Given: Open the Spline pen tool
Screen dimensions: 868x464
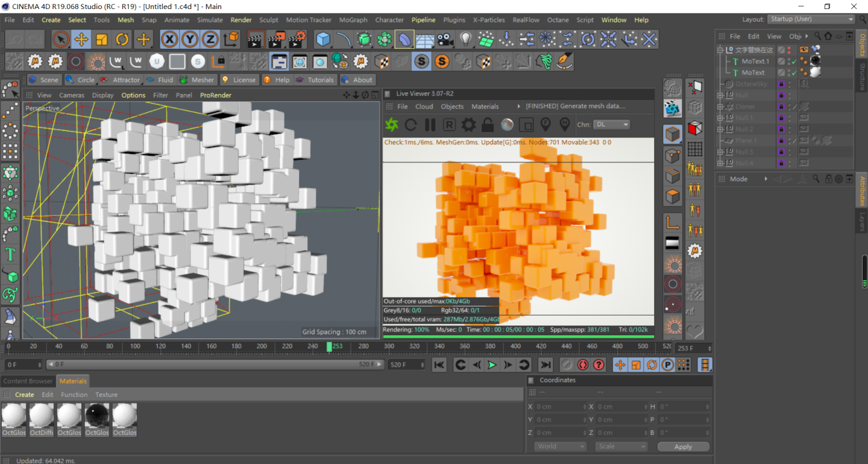Looking at the screenshot, I should pyautogui.click(x=344, y=40).
